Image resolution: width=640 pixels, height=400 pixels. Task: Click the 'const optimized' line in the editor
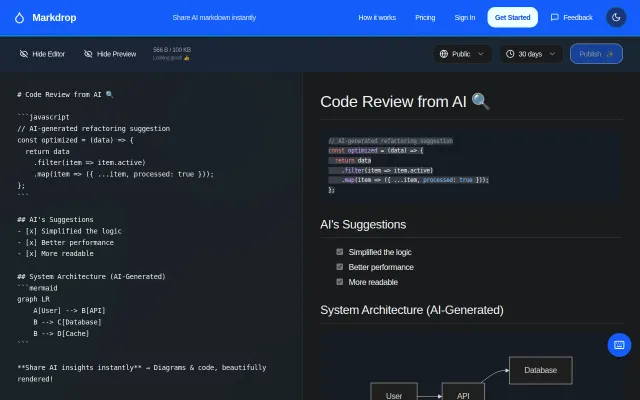click(76, 140)
